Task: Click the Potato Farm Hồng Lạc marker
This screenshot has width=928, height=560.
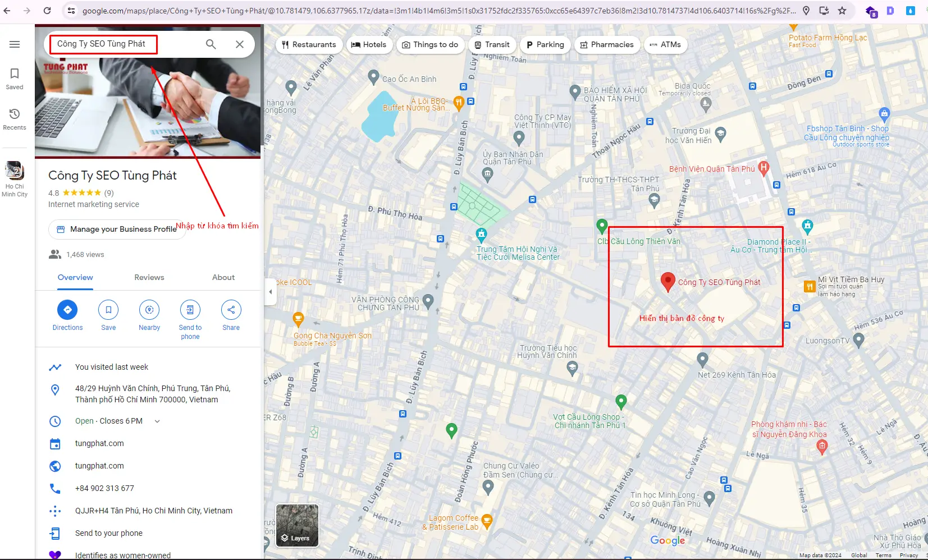Action: (x=793, y=27)
